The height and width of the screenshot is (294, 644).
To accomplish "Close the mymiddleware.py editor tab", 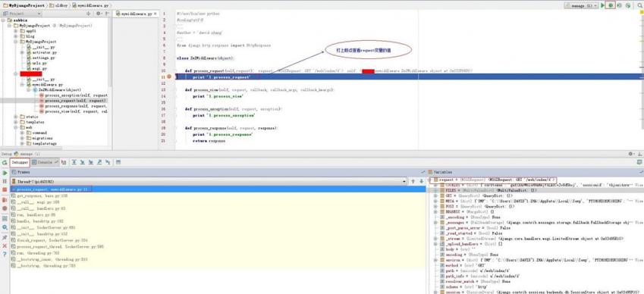I will pos(156,14).
